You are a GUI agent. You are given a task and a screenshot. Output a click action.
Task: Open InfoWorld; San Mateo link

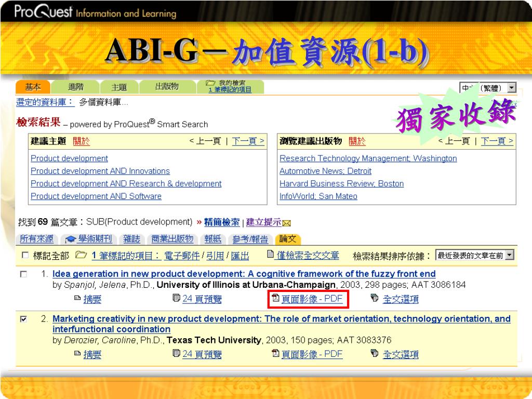318,196
